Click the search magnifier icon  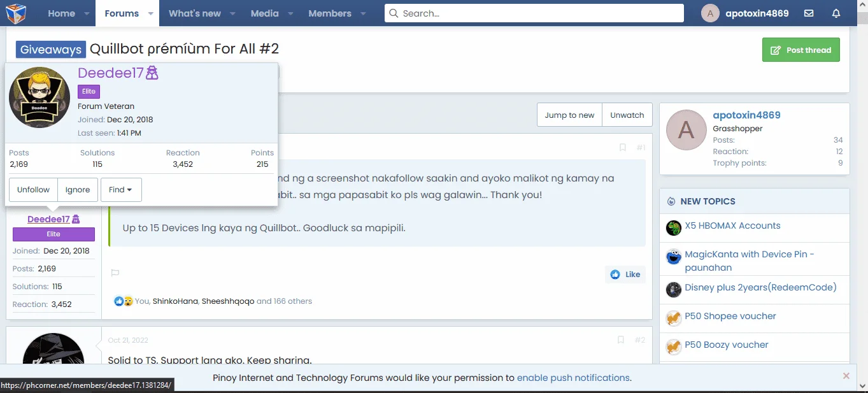tap(394, 13)
